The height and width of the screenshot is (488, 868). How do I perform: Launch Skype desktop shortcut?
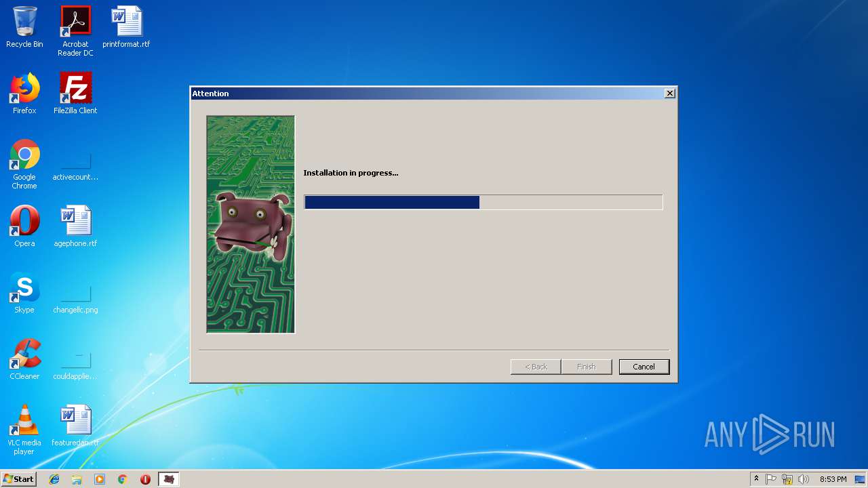[24, 293]
